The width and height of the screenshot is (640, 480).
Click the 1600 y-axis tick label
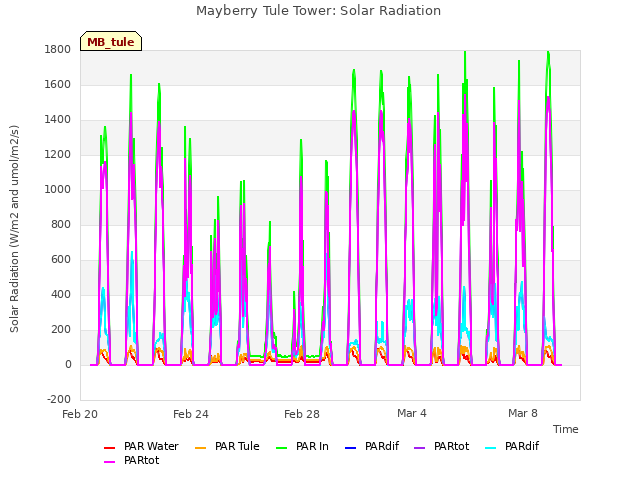[x=58, y=85]
